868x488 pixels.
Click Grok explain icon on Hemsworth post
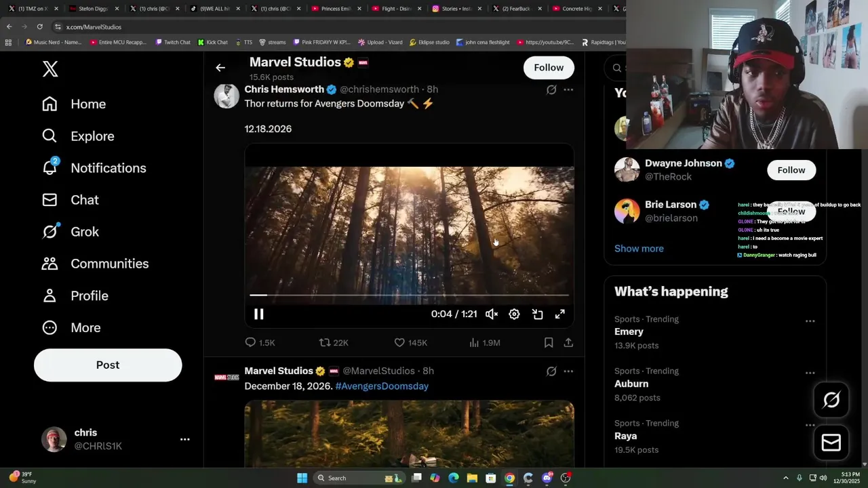(x=551, y=89)
